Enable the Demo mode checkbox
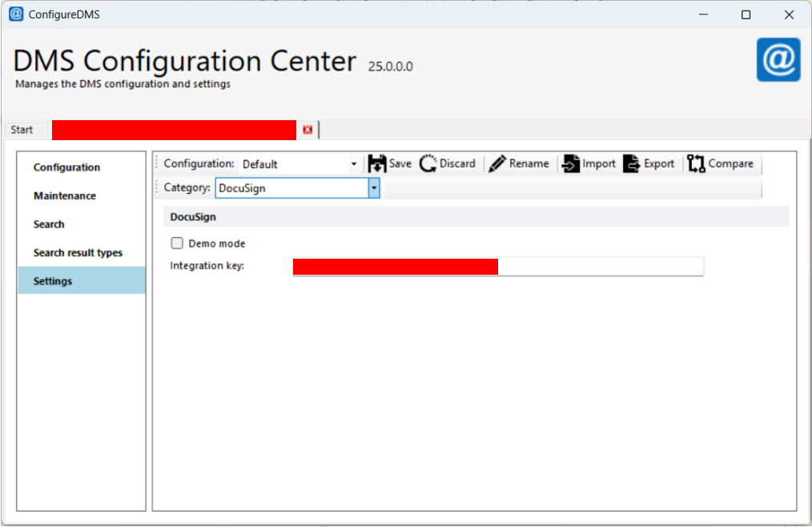The width and height of the screenshot is (812, 527). tap(177, 243)
